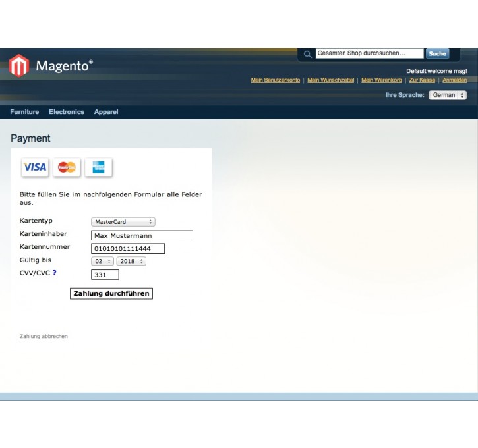The width and height of the screenshot is (478, 448).
Task: Open the Mein Wunschzettel link
Action: click(x=331, y=80)
